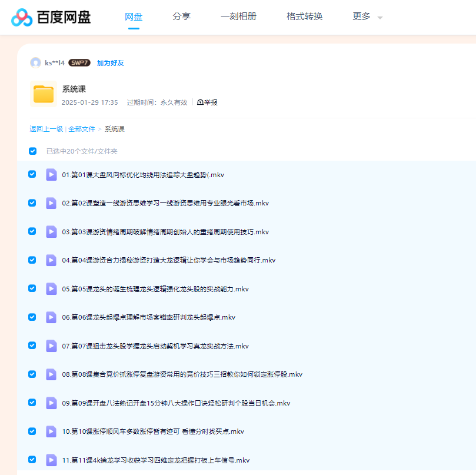Open file 07.第07课狙击龙头股
Image resolution: width=476 pixels, height=475 pixels.
155,346
